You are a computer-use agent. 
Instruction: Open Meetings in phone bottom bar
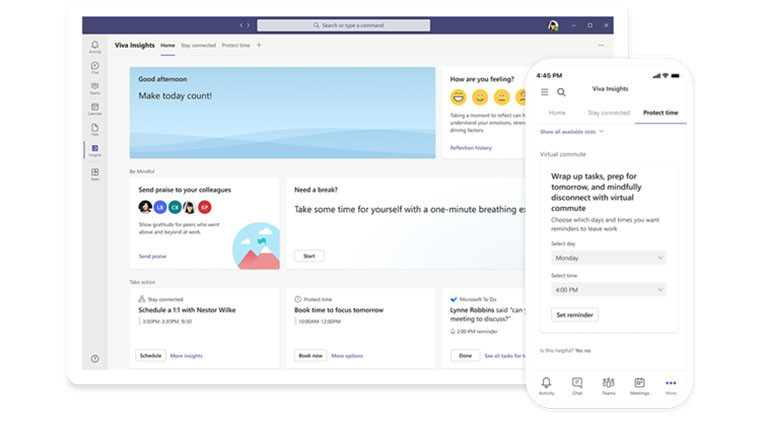[x=639, y=386]
